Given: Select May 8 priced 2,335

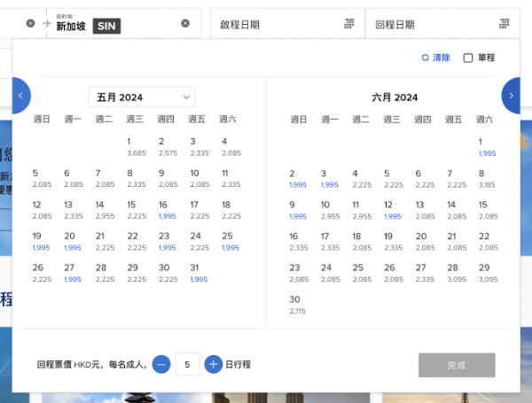Looking at the screenshot, I should point(136,179).
